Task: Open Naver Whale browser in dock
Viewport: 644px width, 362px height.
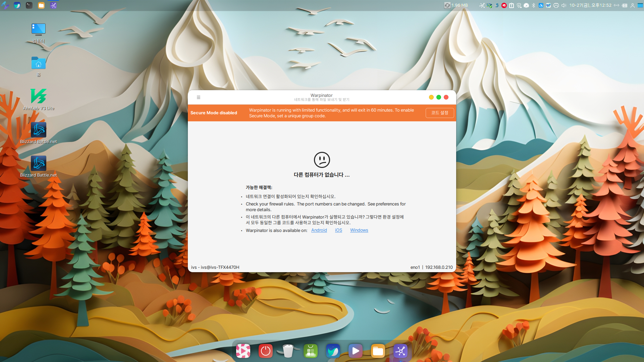Action: coord(333,351)
